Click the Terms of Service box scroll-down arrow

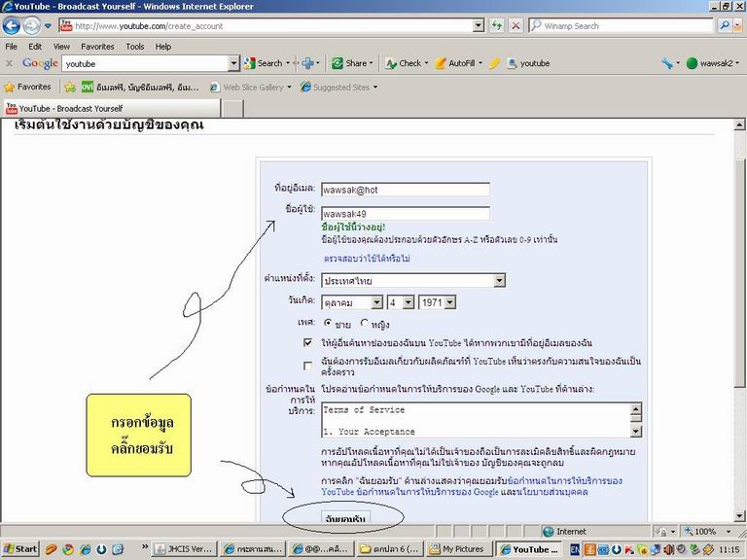636,431
